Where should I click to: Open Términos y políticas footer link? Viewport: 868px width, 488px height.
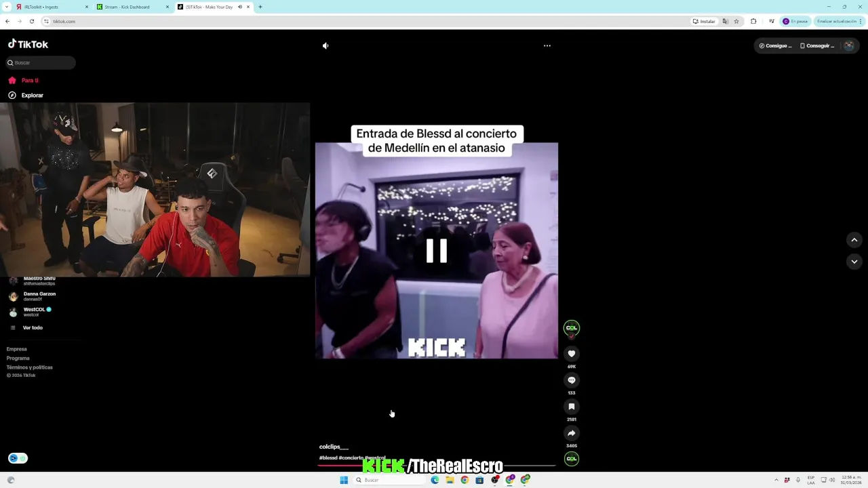point(30,367)
